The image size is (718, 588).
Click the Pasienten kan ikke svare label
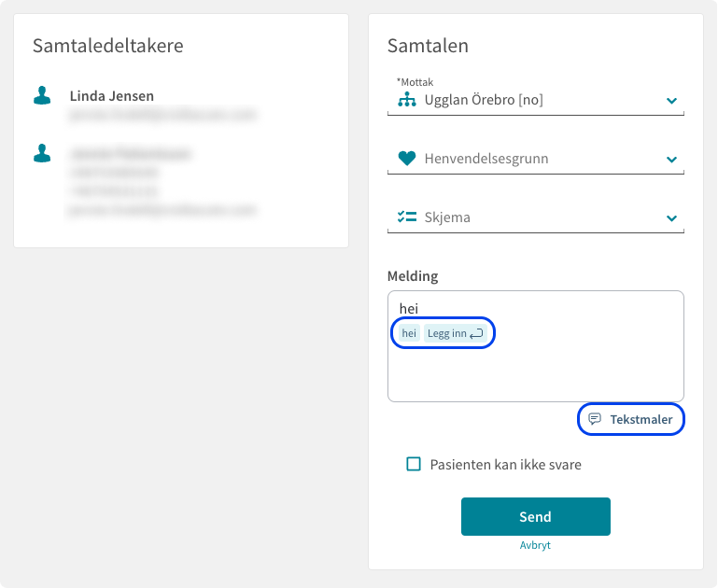505,465
